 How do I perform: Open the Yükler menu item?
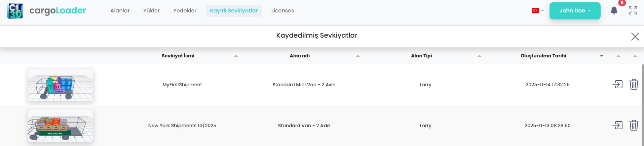pyautogui.click(x=151, y=11)
